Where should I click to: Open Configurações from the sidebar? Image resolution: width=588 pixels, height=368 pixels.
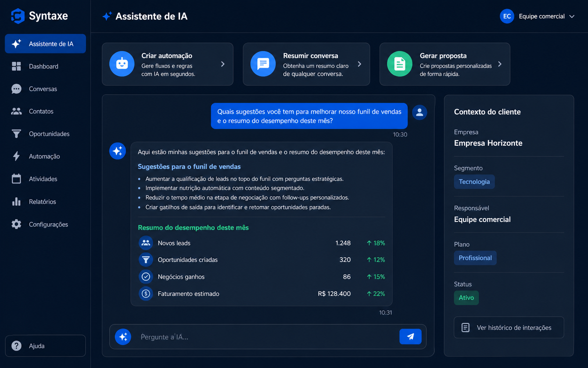(x=45, y=224)
